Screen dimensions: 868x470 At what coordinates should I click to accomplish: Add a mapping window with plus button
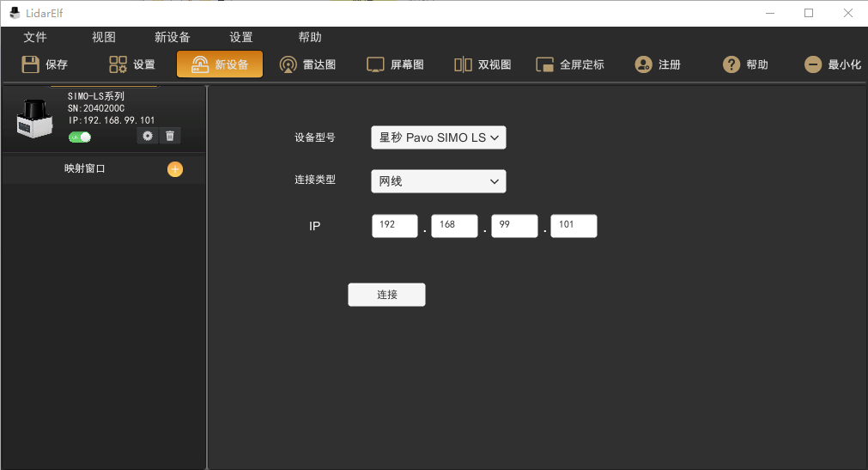click(175, 169)
